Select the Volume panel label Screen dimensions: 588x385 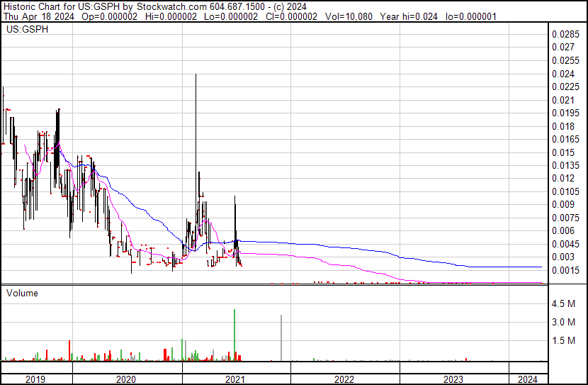point(22,293)
